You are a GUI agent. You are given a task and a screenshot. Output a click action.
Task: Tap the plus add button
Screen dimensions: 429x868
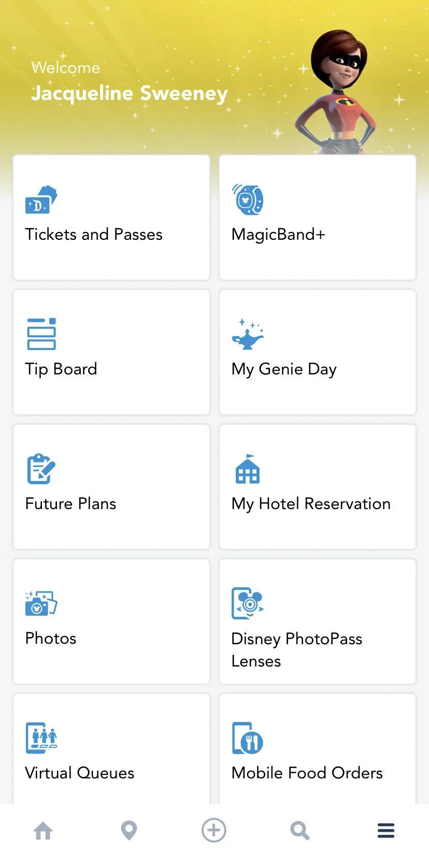pyautogui.click(x=214, y=830)
